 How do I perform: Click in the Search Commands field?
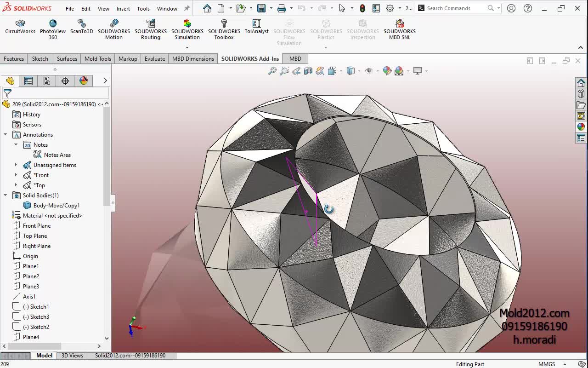coord(455,8)
